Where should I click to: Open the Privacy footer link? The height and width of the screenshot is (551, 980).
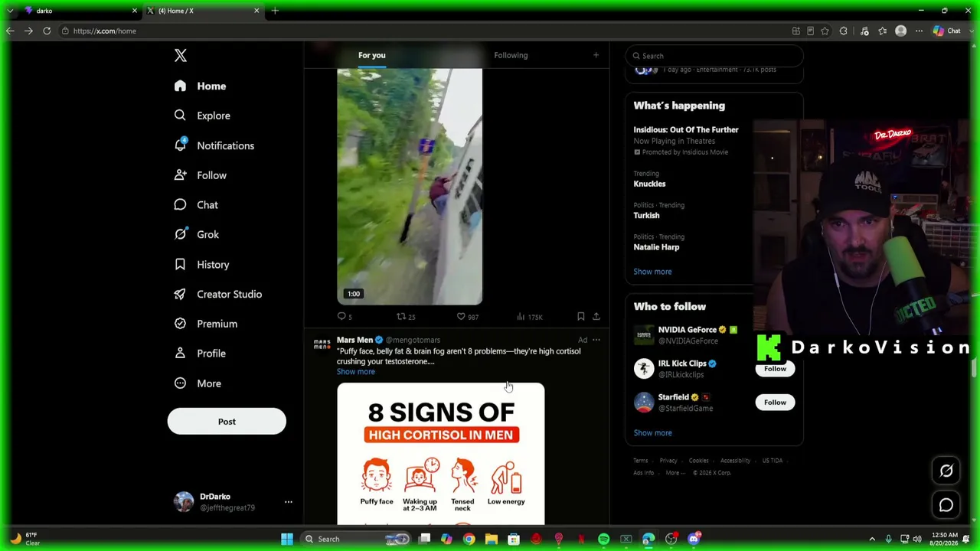(668, 461)
